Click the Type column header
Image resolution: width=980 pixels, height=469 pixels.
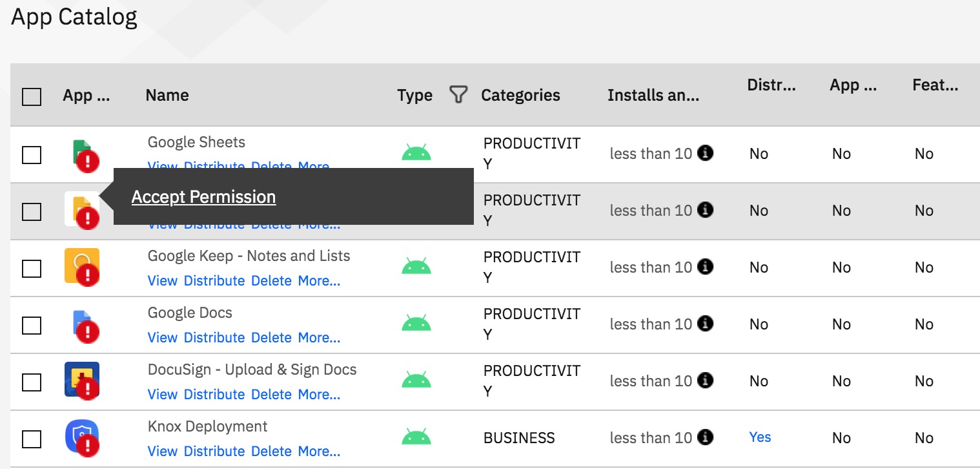pyautogui.click(x=414, y=95)
